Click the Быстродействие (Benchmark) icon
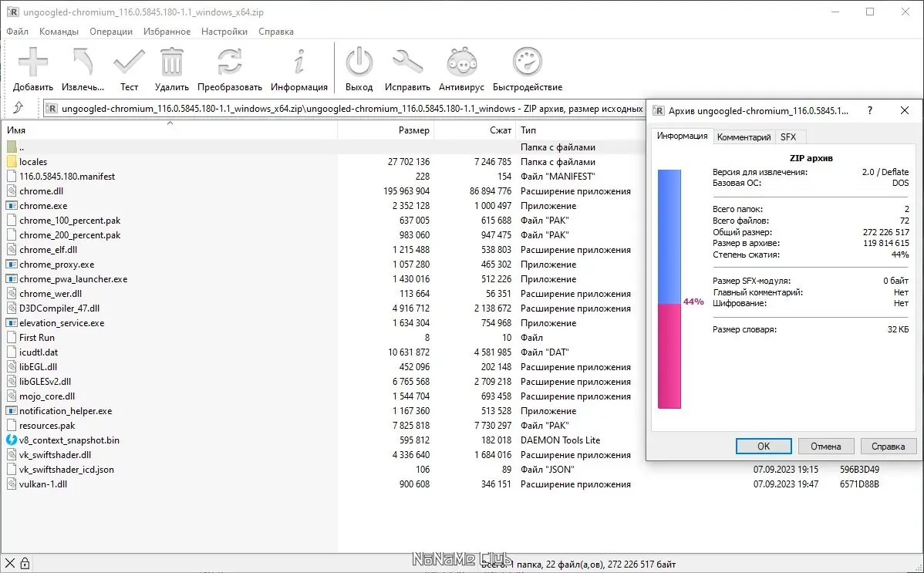Viewport: 924px width, 573px height. coord(527,66)
